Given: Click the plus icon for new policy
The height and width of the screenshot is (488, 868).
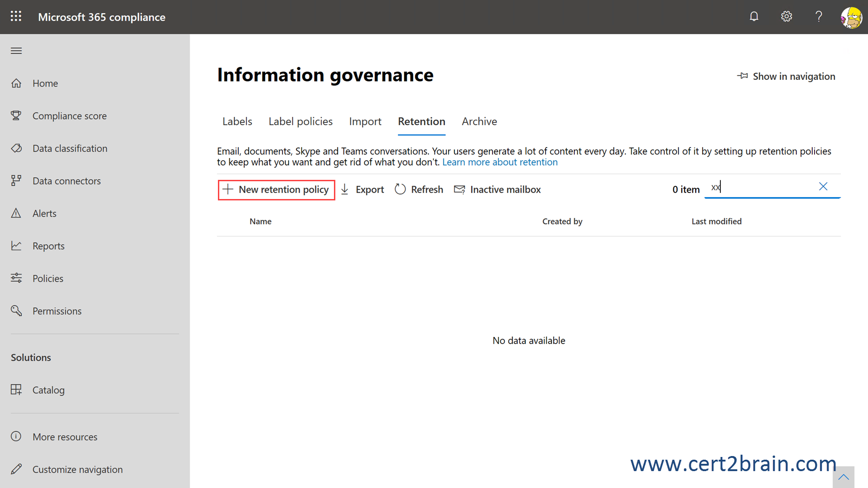Looking at the screenshot, I should pos(228,189).
